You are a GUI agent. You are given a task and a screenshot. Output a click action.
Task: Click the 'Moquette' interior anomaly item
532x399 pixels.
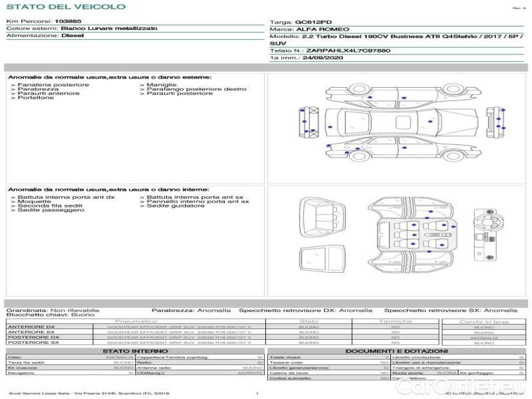coord(35,201)
